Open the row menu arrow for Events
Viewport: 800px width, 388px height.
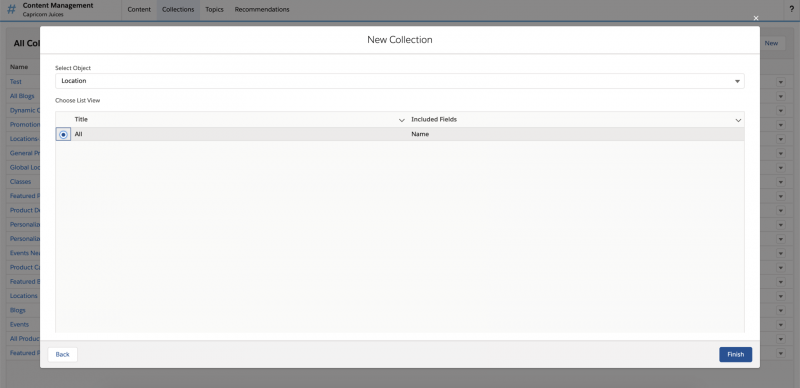(781, 325)
